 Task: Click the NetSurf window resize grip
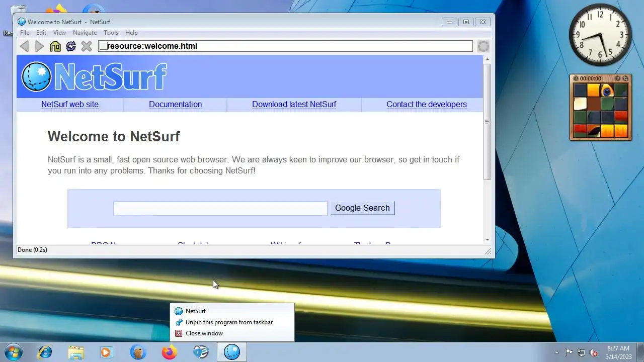(488, 251)
